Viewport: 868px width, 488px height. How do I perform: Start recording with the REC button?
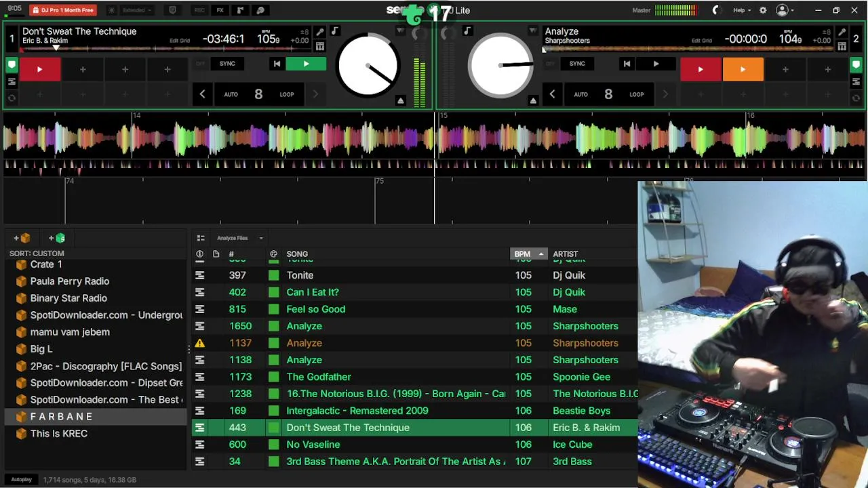[x=199, y=10]
